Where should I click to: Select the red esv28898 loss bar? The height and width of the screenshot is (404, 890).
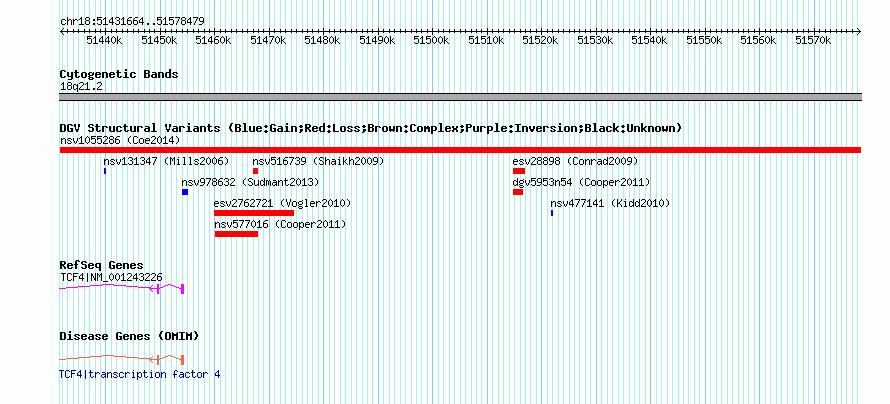click(519, 171)
